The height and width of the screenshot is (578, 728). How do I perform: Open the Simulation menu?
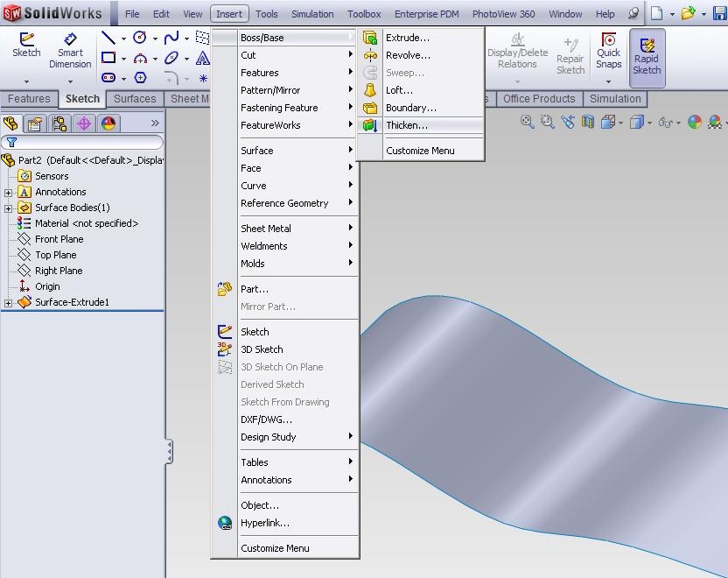pos(312,14)
